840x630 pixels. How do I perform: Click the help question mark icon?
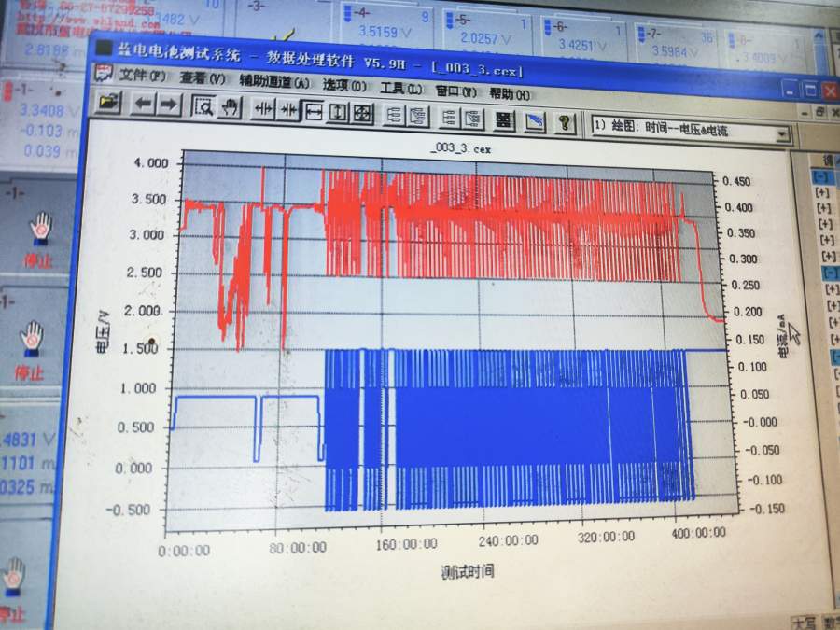coord(564,122)
